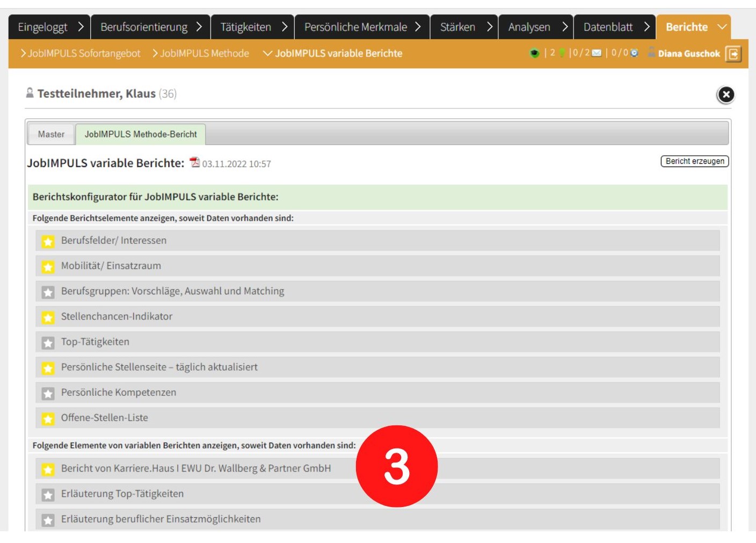Click the logout icon beside Diana Guschok
The image size is (756, 543).
tap(733, 54)
